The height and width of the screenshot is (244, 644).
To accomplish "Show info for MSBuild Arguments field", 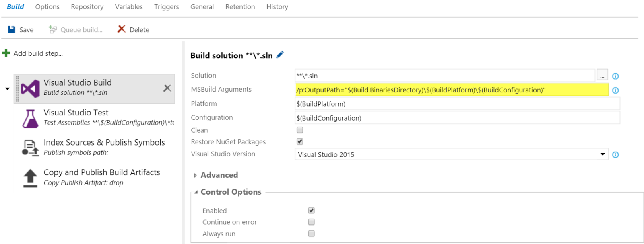I will 615,90.
